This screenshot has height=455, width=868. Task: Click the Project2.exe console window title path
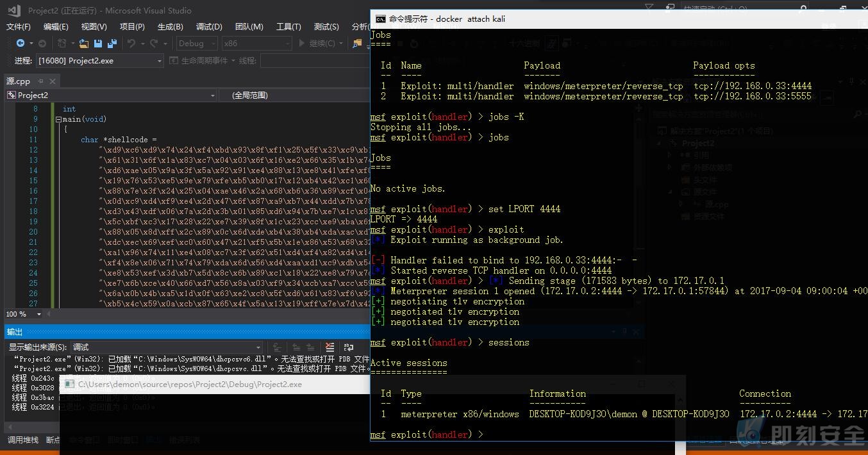pyautogui.click(x=190, y=385)
